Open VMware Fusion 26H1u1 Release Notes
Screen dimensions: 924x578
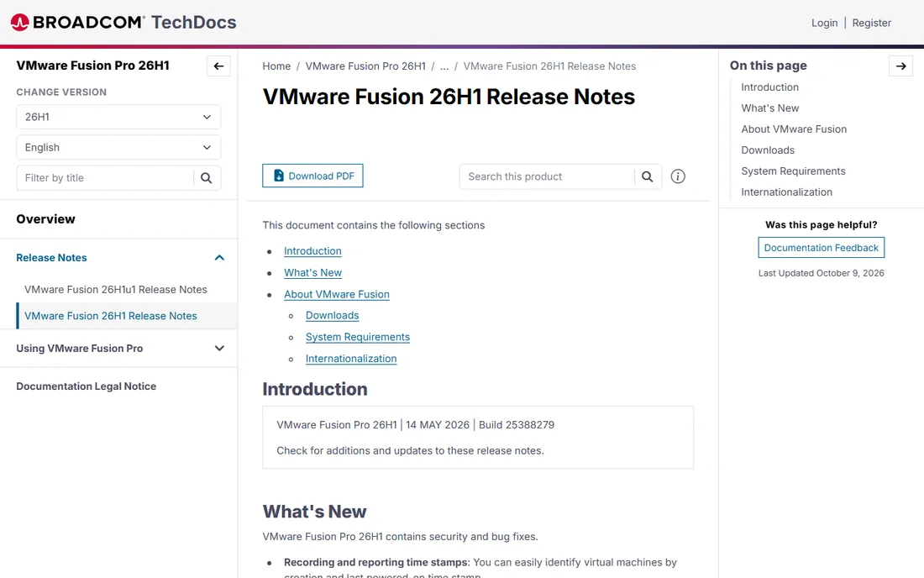pyautogui.click(x=116, y=289)
